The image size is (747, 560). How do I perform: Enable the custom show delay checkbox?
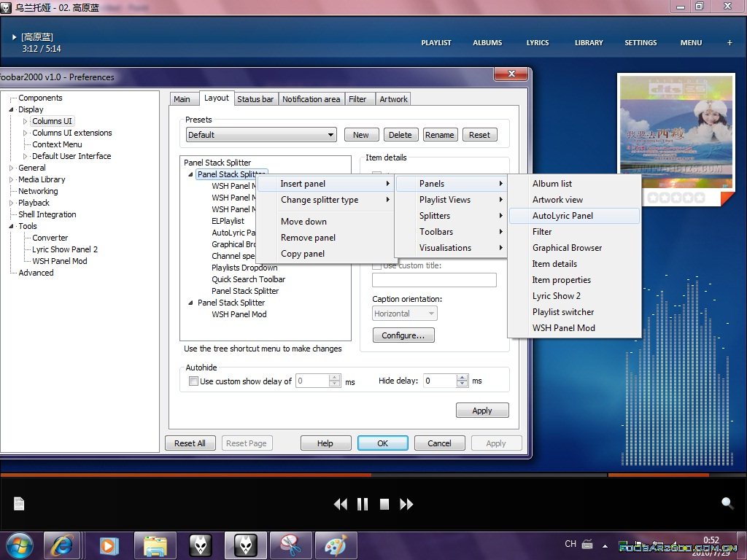194,381
